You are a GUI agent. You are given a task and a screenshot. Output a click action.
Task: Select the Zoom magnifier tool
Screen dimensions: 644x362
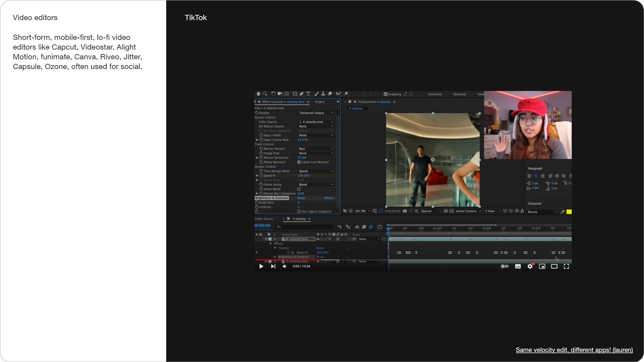point(265,94)
